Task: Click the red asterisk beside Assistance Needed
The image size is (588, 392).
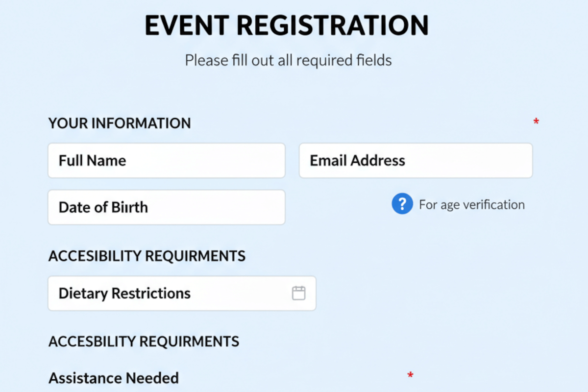Action: (410, 375)
